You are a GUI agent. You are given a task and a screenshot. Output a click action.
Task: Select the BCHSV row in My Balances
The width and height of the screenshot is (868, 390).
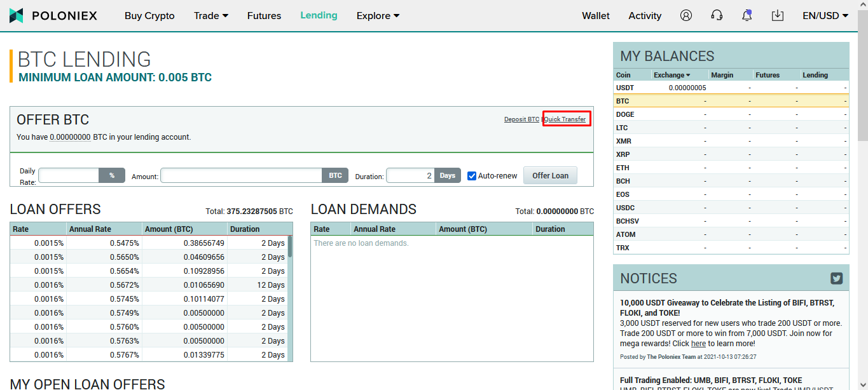(731, 221)
